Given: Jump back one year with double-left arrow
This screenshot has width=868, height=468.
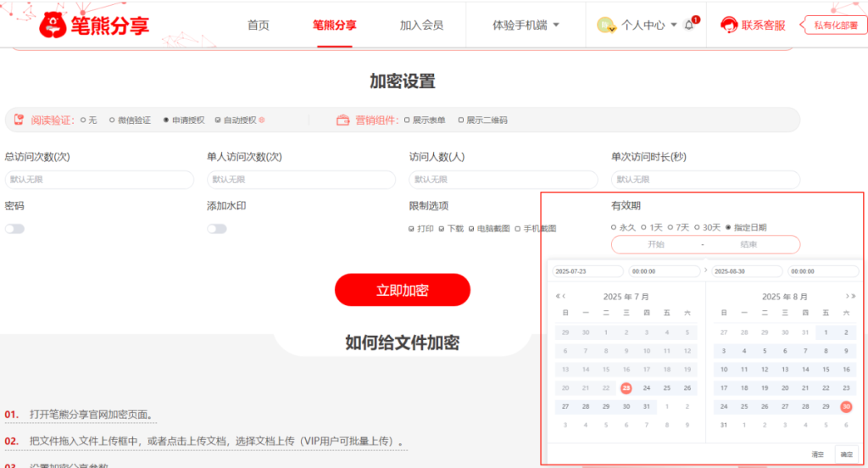Looking at the screenshot, I should [x=558, y=296].
